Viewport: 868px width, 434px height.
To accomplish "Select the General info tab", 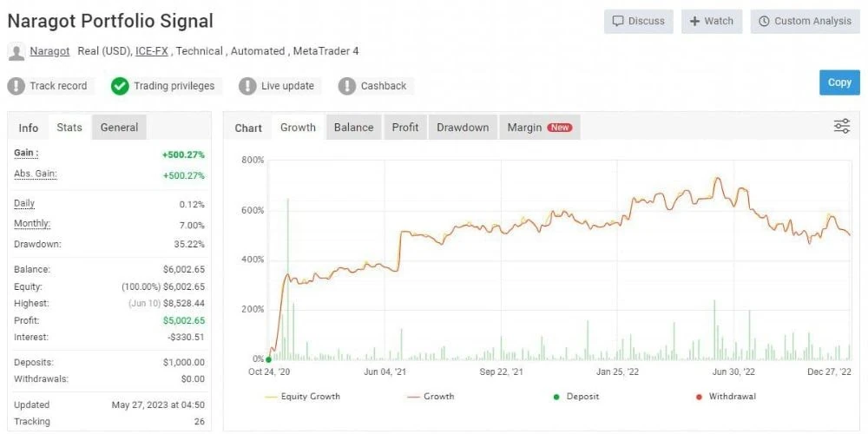I will coord(119,128).
